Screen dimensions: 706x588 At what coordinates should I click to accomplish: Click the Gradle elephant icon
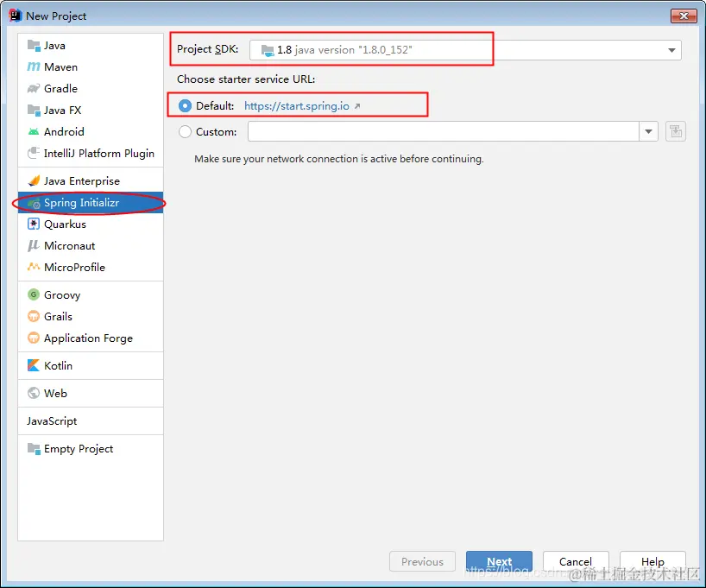pos(34,89)
